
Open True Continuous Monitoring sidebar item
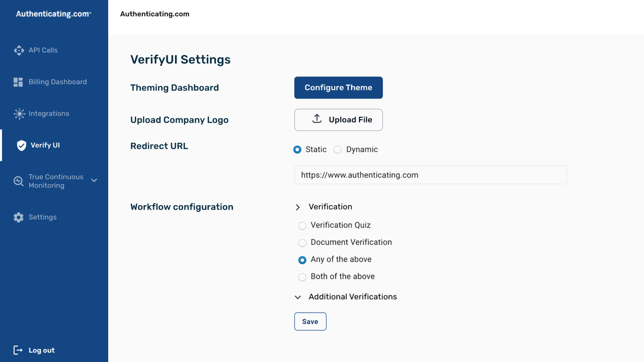(54, 181)
